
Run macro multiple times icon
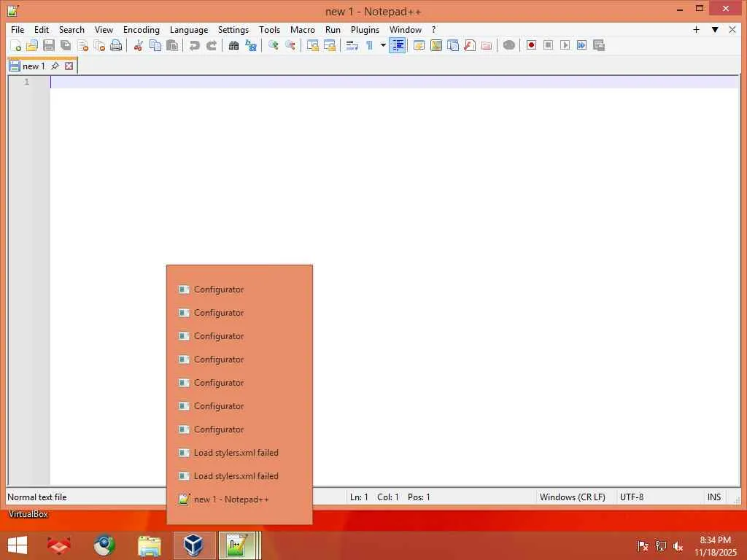tap(581, 45)
